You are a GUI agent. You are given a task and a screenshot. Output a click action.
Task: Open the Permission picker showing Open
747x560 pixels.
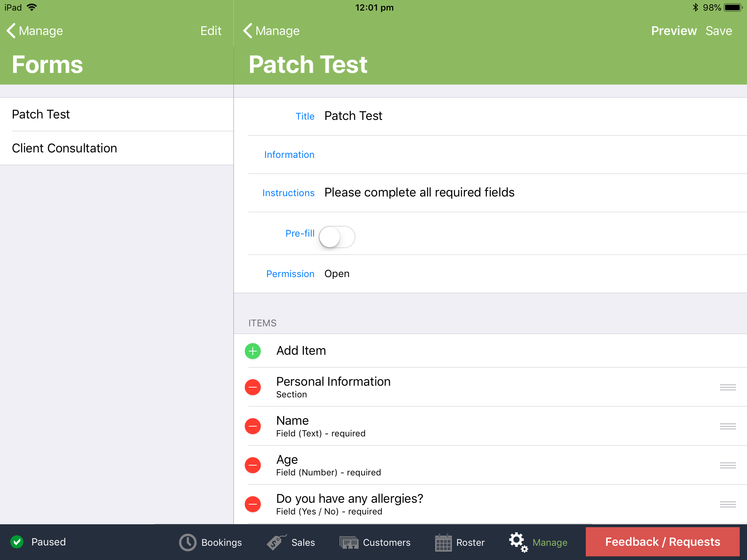[337, 273]
